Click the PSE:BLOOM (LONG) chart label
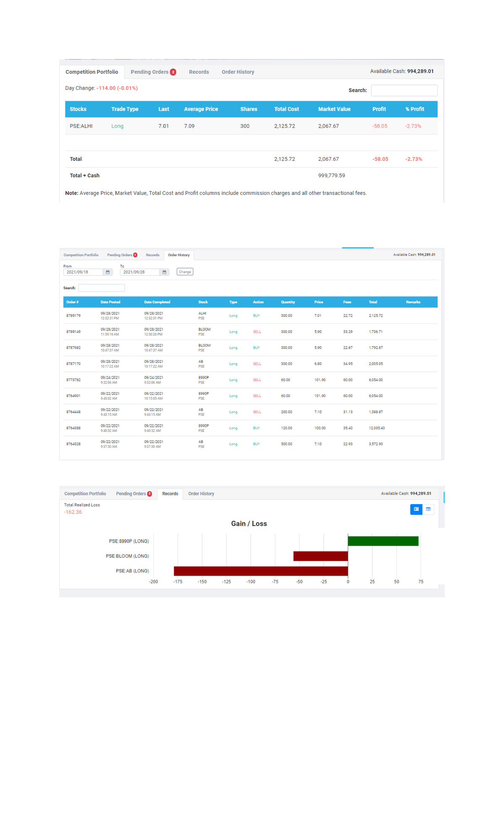Screen dimensions: 504x830 pos(127,556)
